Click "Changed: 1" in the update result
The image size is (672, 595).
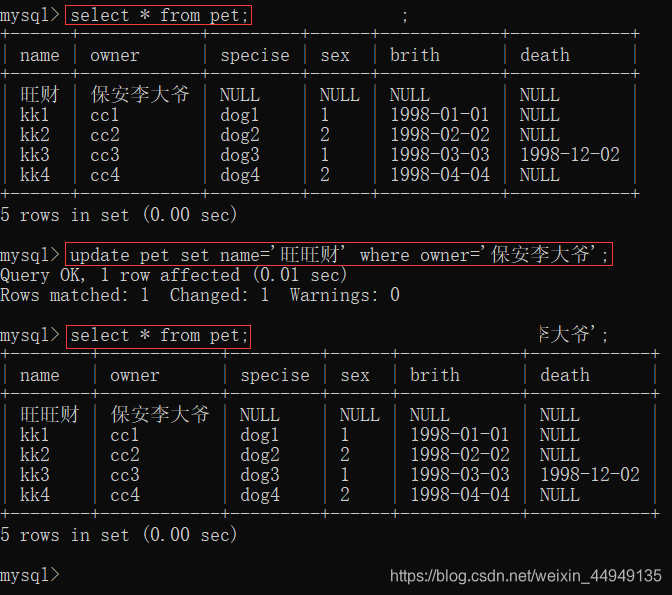tap(219, 295)
